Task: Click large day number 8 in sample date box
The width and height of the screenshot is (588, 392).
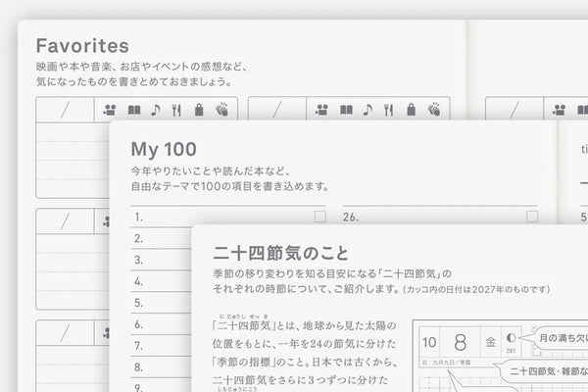Action: pyautogui.click(x=461, y=342)
